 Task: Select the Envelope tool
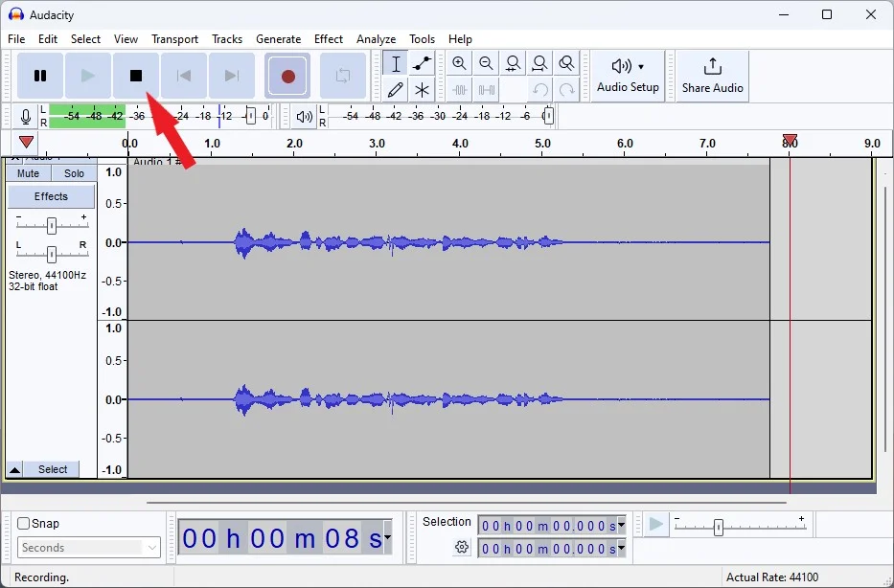click(421, 63)
